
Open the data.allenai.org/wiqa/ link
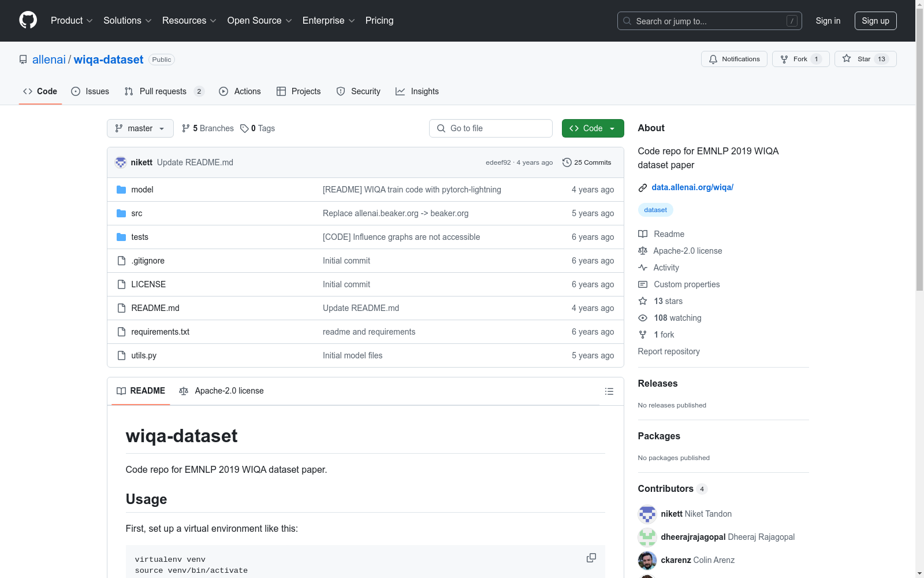click(x=692, y=187)
